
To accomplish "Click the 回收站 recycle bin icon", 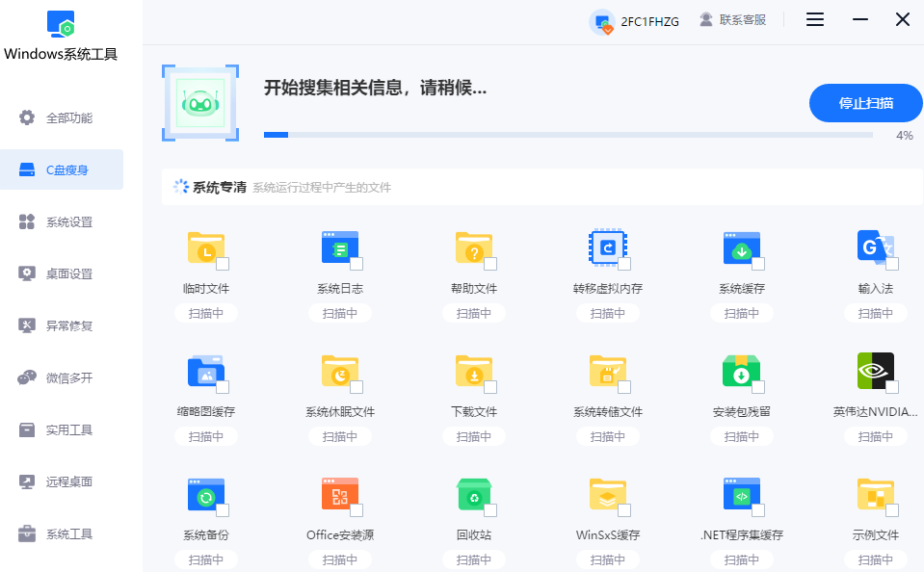I will pos(473,494).
